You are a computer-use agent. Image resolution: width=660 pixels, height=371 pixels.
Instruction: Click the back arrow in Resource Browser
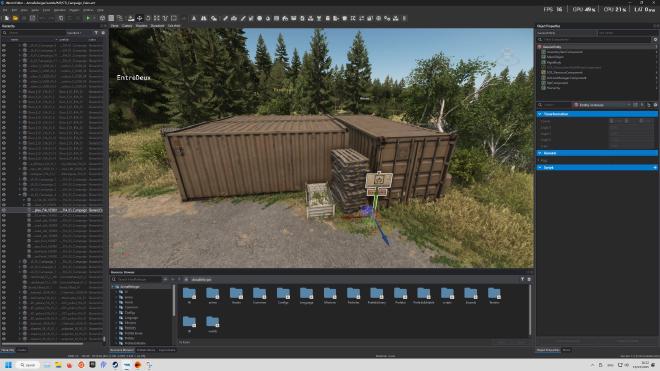pyautogui.click(x=165, y=279)
